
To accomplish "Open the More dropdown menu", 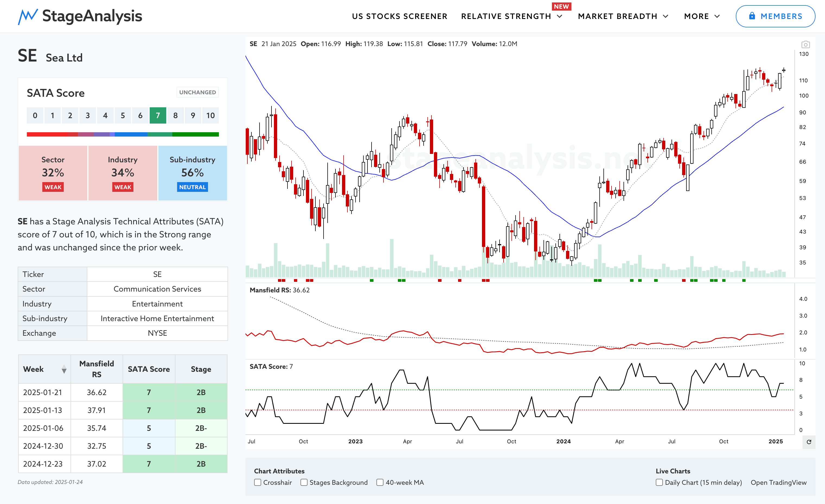I will 702,16.
